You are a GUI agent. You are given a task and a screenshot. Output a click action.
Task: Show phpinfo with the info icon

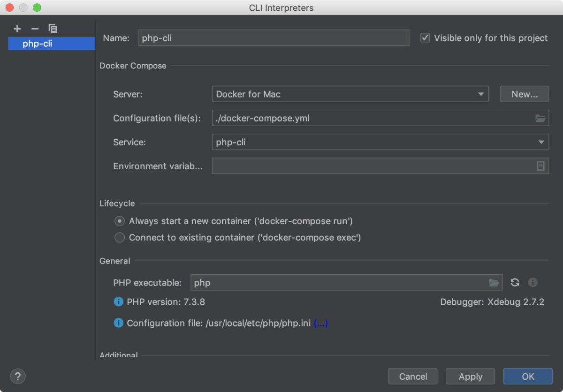[533, 282]
